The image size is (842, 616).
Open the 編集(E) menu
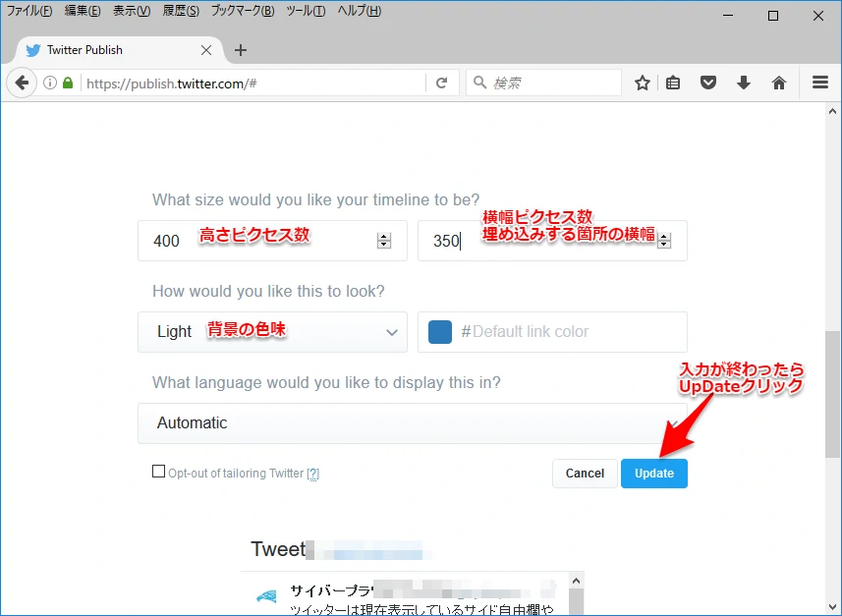pyautogui.click(x=83, y=11)
